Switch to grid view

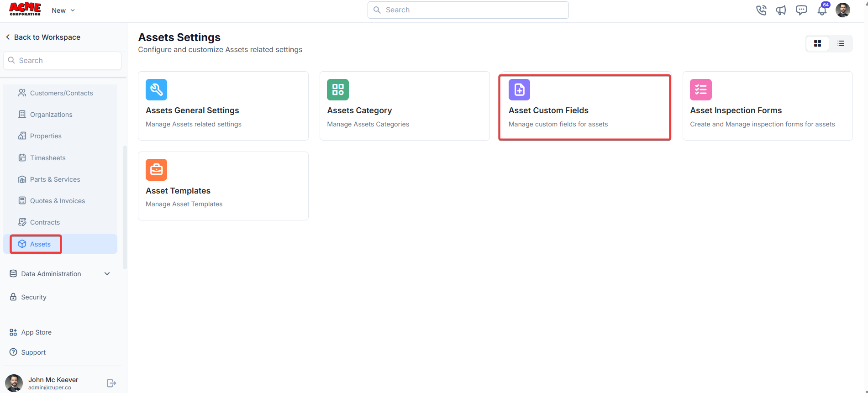tap(817, 43)
